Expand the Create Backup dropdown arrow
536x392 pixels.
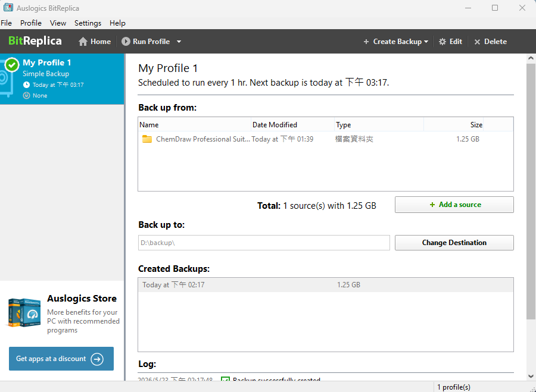click(426, 42)
